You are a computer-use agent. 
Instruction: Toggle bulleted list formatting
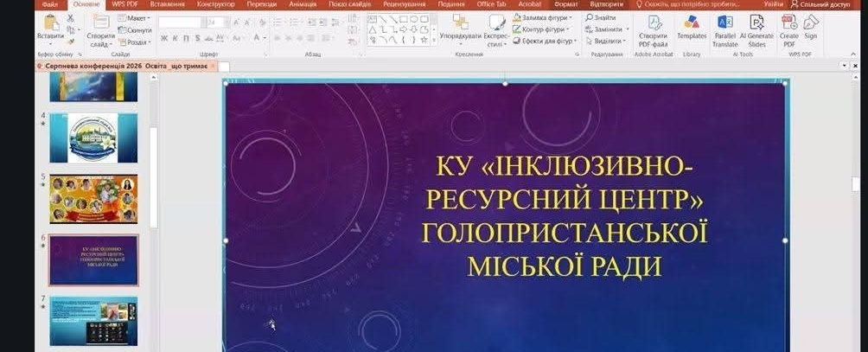click(278, 22)
